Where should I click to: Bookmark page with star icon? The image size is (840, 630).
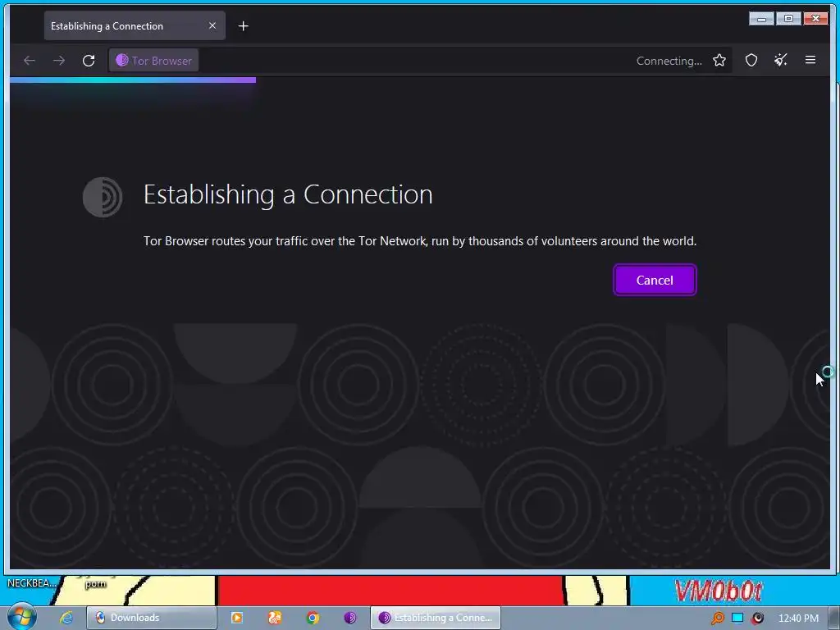point(719,61)
